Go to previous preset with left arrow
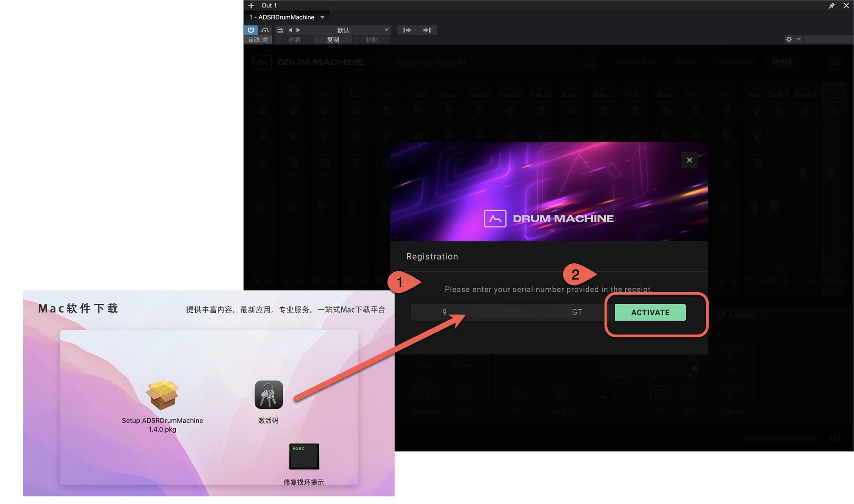This screenshot has height=504, width=854. tap(290, 30)
